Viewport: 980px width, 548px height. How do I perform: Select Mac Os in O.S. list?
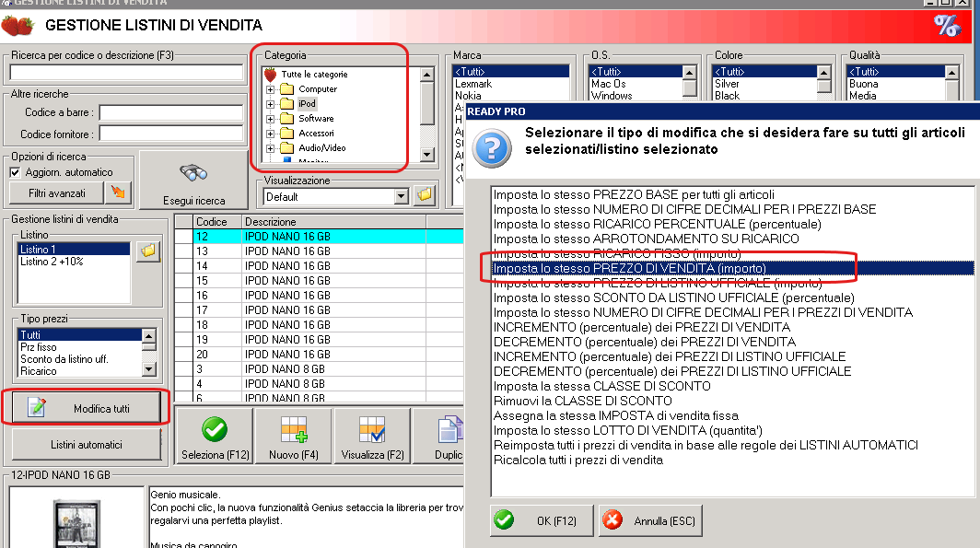click(x=636, y=84)
